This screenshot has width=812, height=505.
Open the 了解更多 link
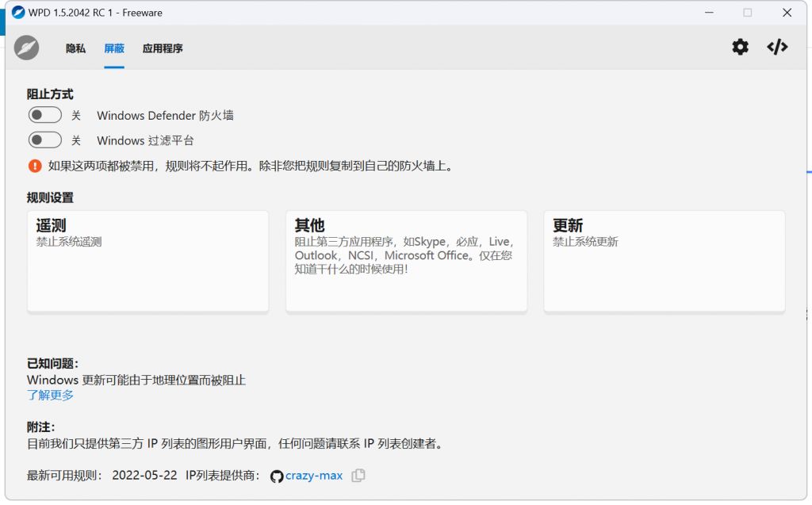tap(51, 395)
